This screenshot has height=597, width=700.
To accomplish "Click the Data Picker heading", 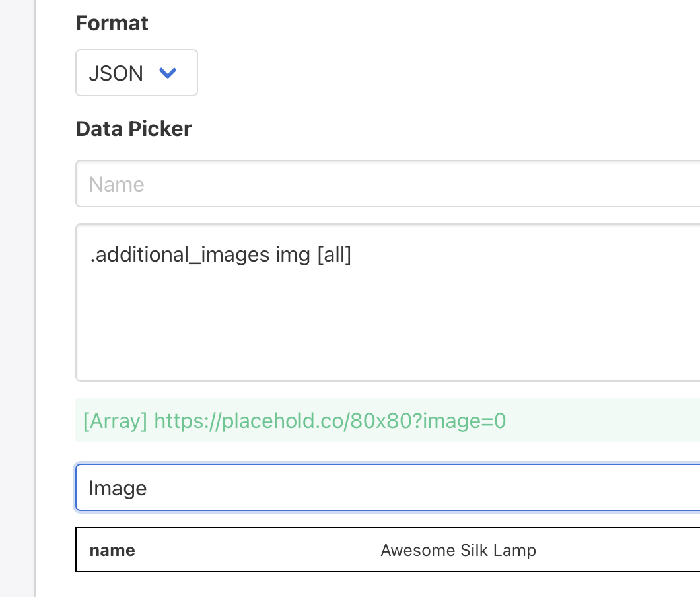I will (x=133, y=129).
